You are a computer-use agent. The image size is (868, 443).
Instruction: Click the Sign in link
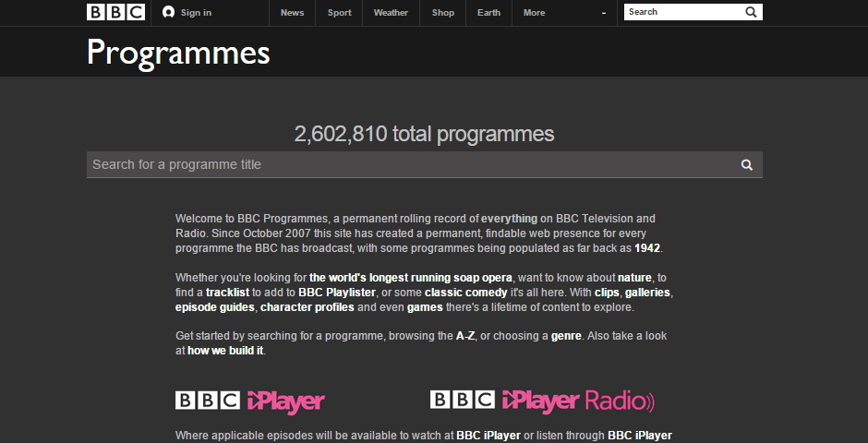[x=196, y=13]
